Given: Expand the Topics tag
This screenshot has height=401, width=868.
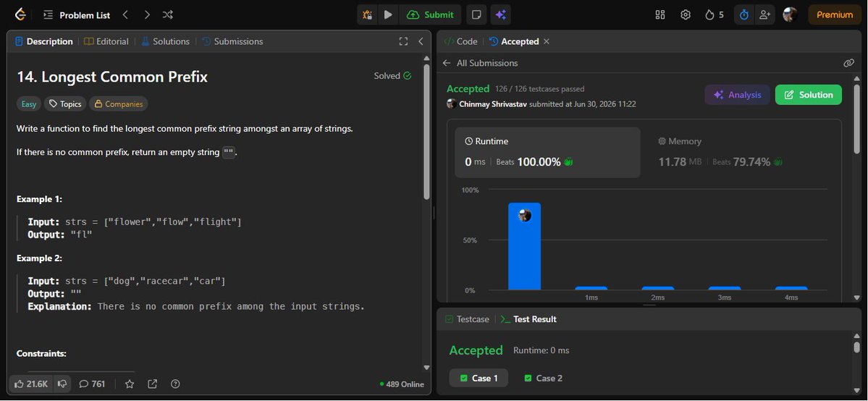Looking at the screenshot, I should coord(65,104).
